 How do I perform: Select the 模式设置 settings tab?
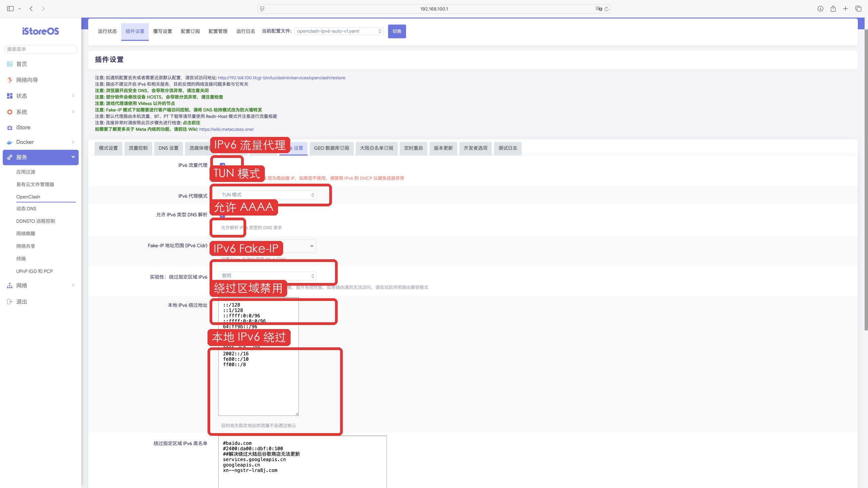(x=108, y=148)
